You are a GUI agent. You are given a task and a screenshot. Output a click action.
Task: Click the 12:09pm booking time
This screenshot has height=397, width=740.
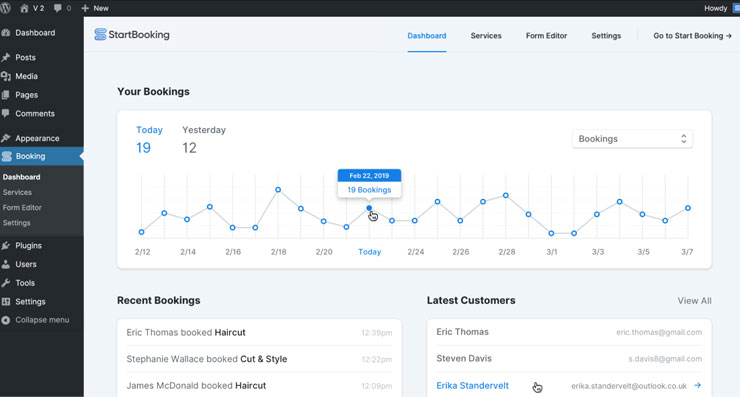point(377,386)
